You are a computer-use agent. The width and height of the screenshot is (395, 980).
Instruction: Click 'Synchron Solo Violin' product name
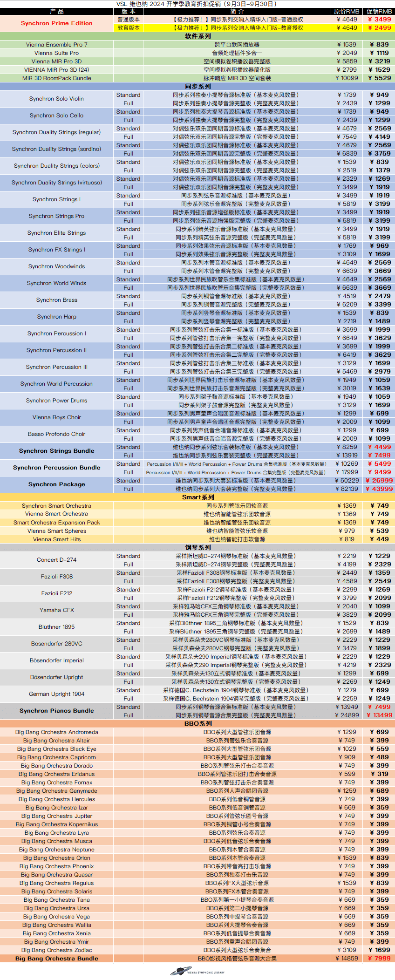(57, 99)
